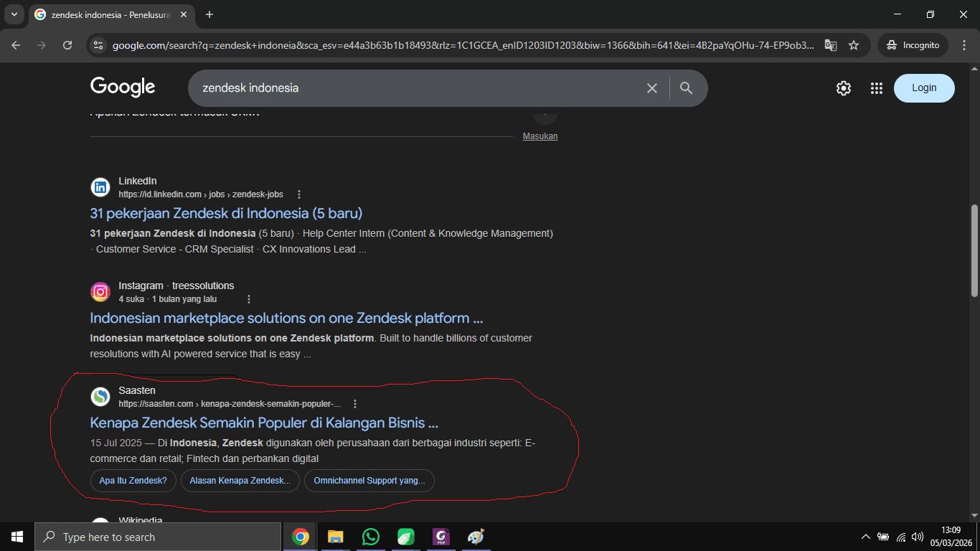
Task: Show hidden system tray icons
Action: tap(865, 537)
